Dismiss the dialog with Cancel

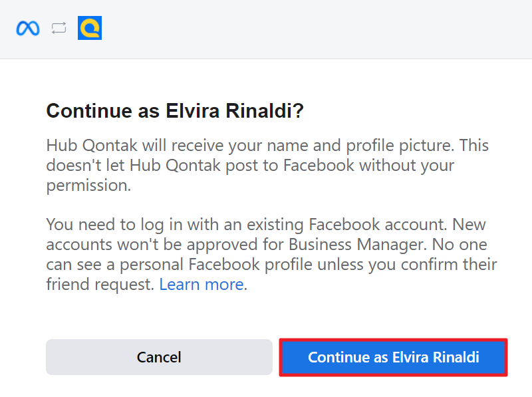point(159,357)
